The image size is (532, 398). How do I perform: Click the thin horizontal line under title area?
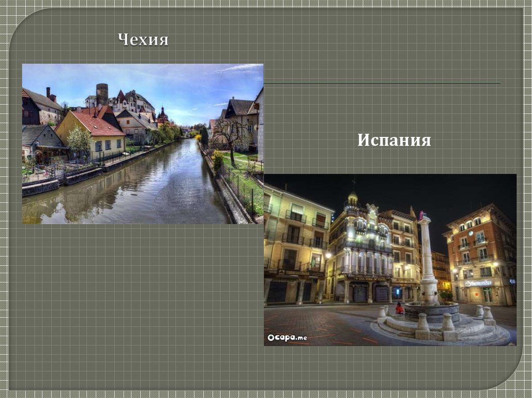click(x=382, y=83)
